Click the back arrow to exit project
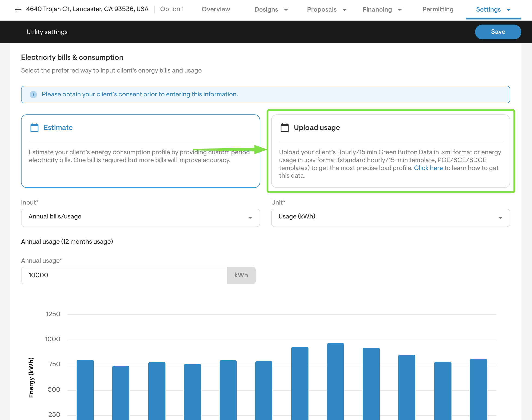Viewport: 532px width, 420px height. point(17,9)
